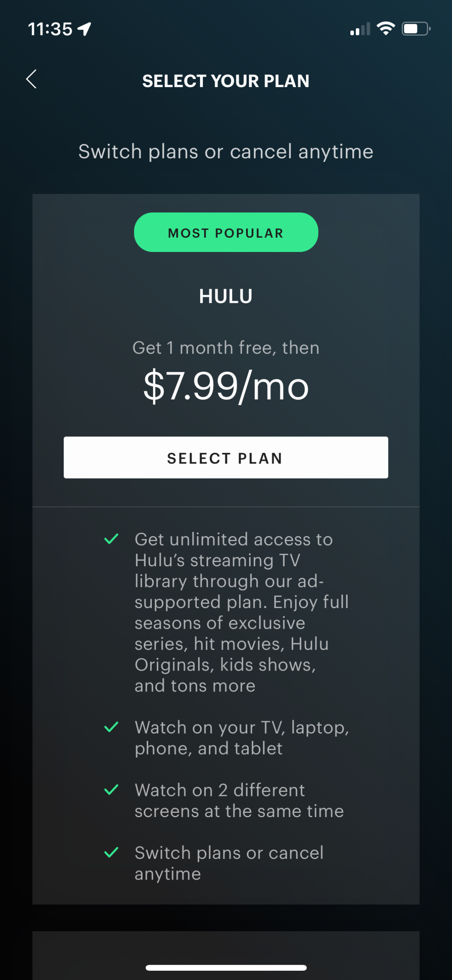Click the checkmark beside 2 screens benefit
Viewport: 452px width, 980px height.
point(111,790)
